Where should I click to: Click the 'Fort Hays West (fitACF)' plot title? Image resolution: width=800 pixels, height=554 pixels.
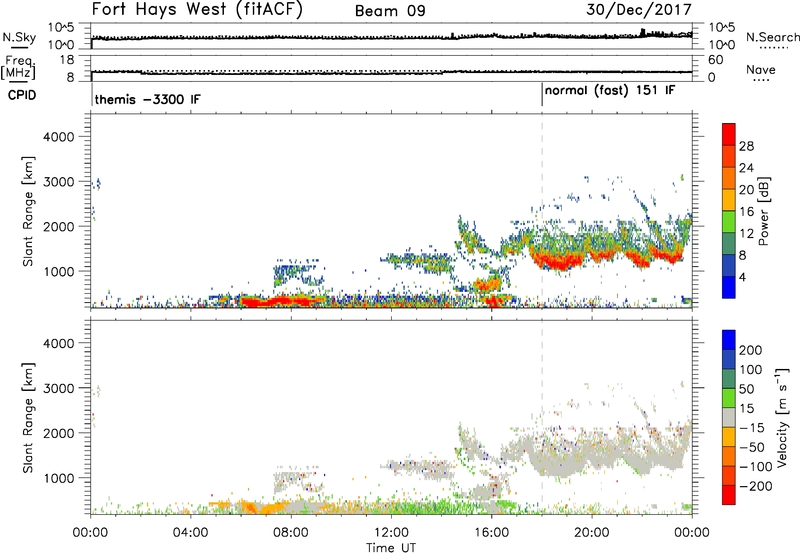pos(197,10)
